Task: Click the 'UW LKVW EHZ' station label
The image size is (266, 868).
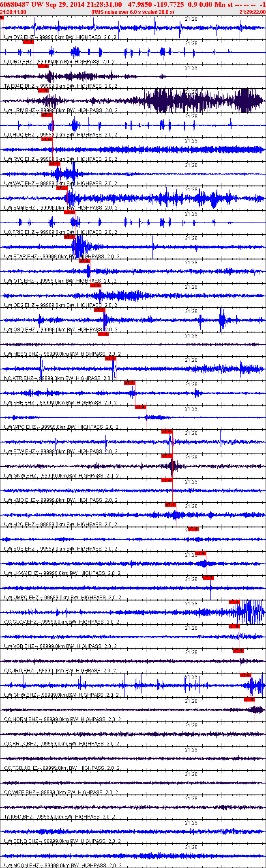Action: click(21, 573)
